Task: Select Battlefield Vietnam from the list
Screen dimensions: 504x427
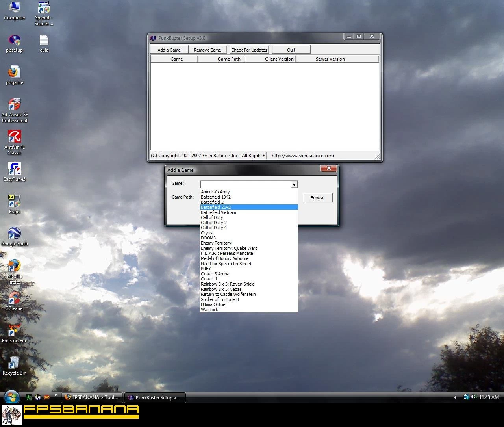Action: click(249, 212)
